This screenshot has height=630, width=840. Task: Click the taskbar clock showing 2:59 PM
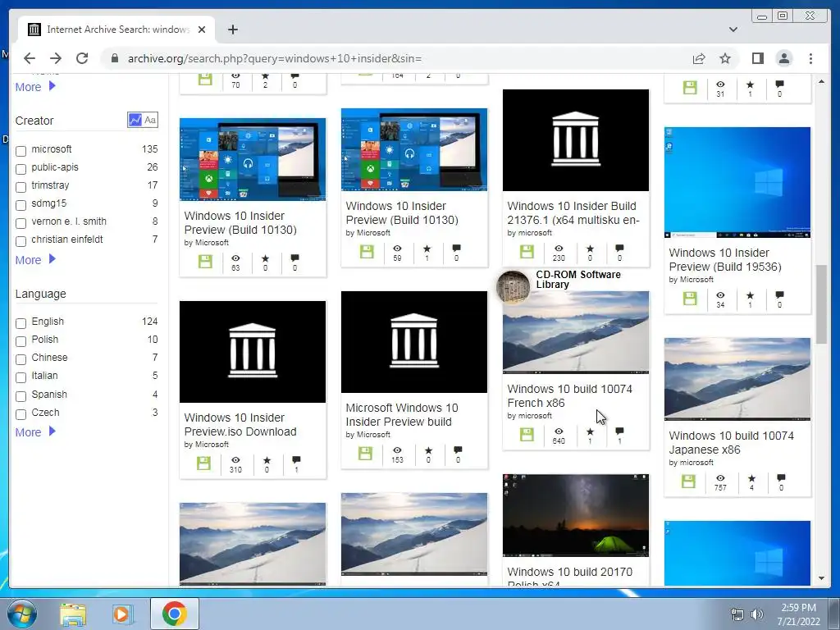(x=798, y=614)
